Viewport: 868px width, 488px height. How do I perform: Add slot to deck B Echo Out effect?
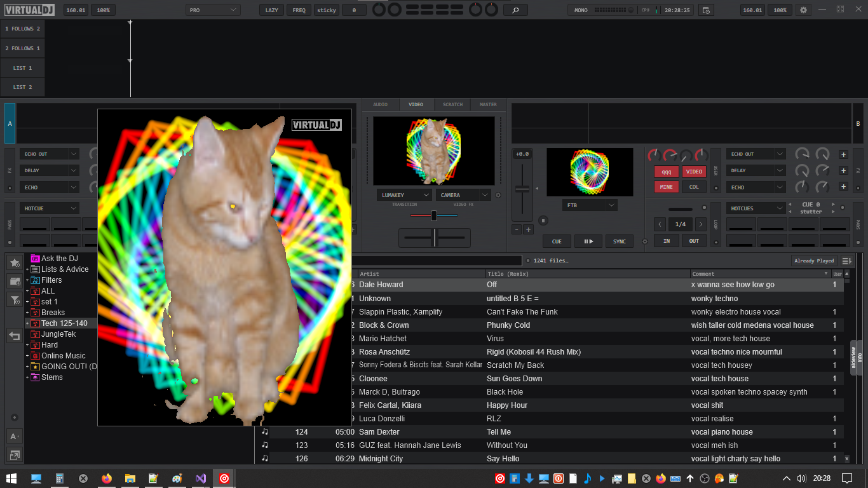(x=843, y=154)
